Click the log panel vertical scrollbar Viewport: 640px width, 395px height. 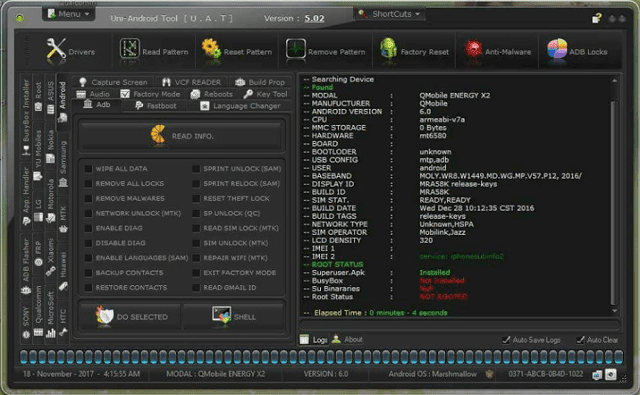(x=614, y=196)
